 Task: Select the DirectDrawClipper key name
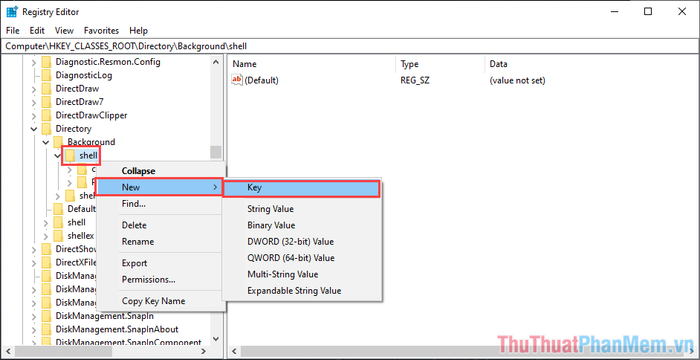(92, 115)
